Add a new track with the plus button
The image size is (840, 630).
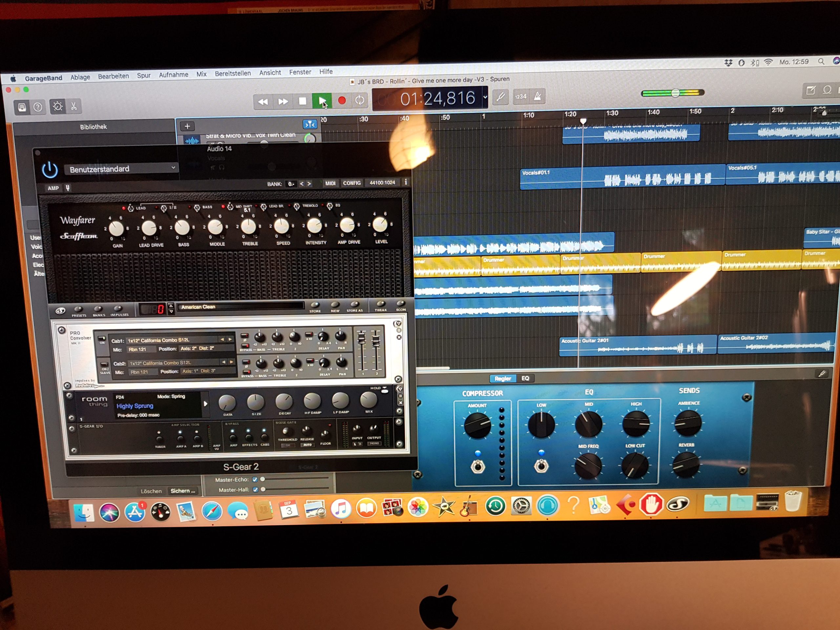(187, 126)
